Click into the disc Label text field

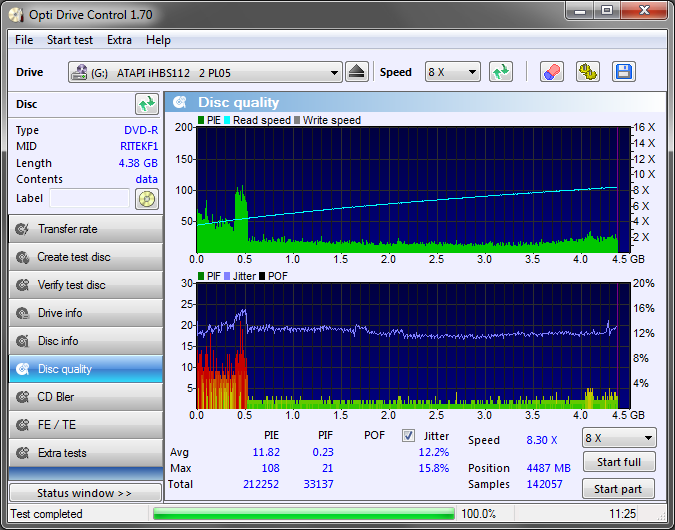pos(90,198)
